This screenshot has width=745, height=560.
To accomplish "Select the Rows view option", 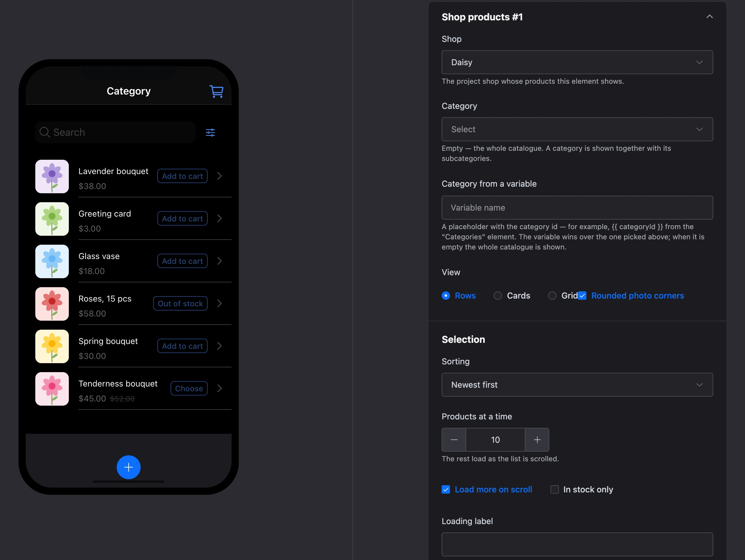I will coord(458,295).
